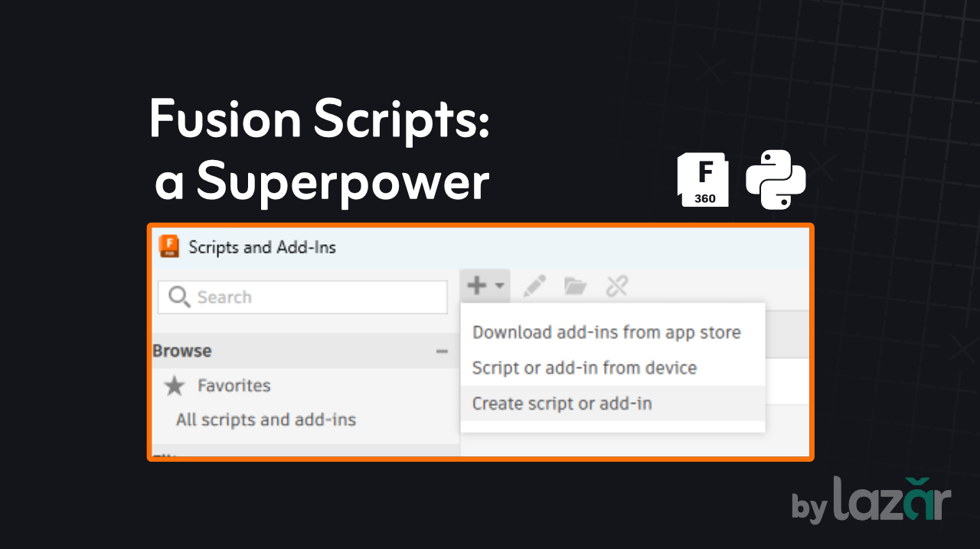Click the open folder icon in toolbar
Screen dimensions: 980x549
pos(575,286)
